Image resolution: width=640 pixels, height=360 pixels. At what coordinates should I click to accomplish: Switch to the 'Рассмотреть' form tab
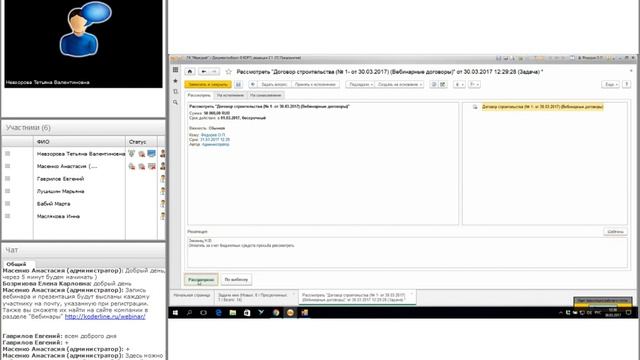tap(199, 95)
